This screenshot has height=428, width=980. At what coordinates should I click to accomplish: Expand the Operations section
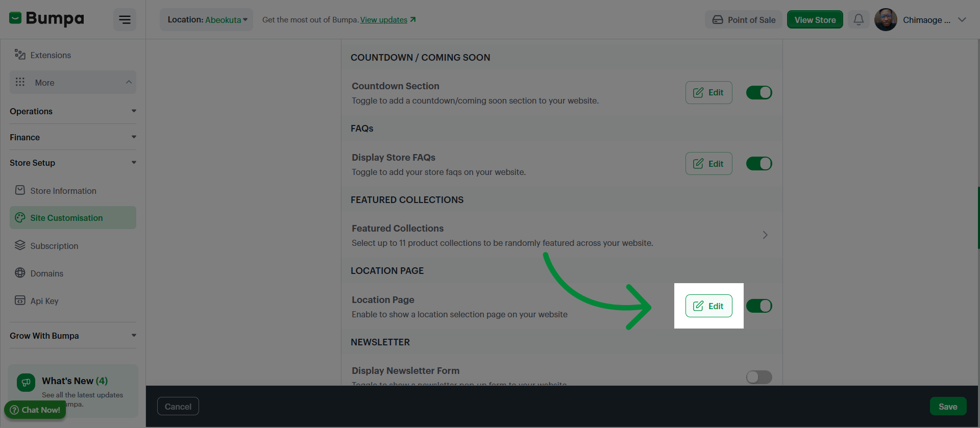coord(73,111)
